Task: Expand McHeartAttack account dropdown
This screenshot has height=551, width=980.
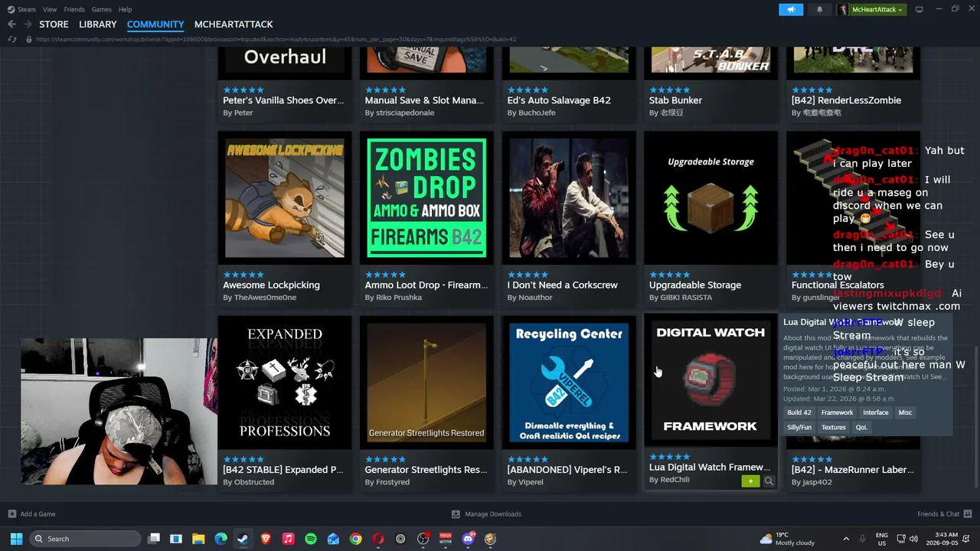Action: tap(871, 9)
